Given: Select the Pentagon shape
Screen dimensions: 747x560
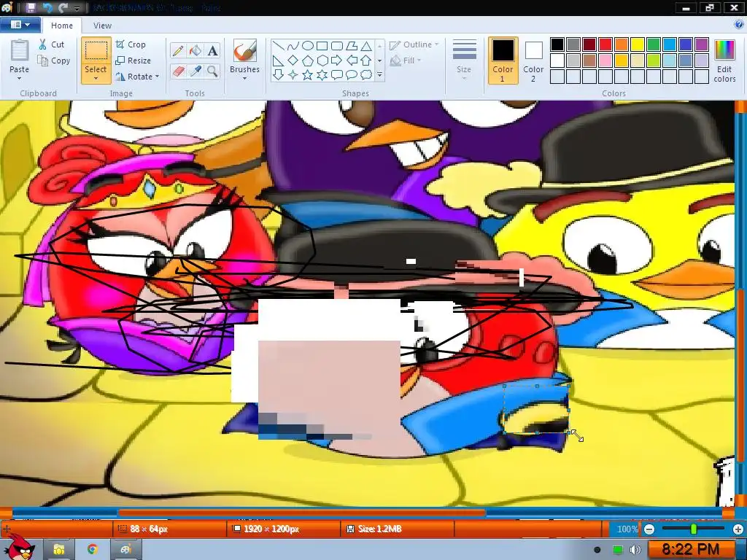Looking at the screenshot, I should coord(308,61).
